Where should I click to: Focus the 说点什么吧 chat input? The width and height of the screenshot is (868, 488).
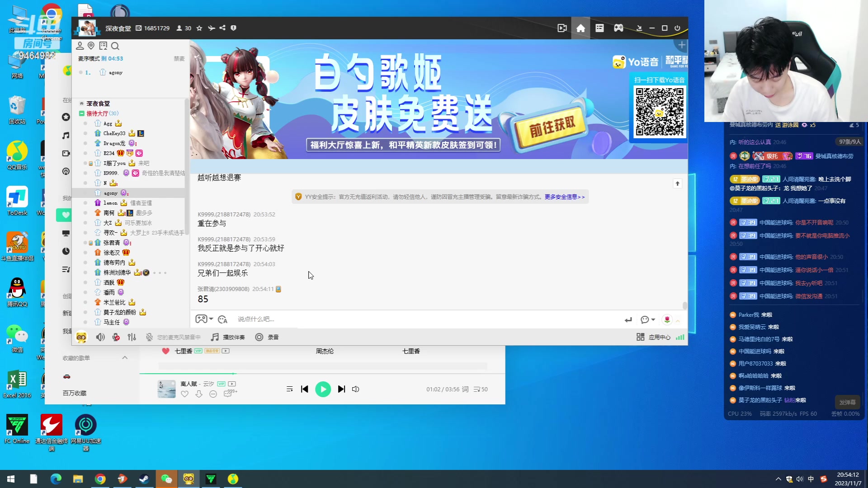click(425, 319)
